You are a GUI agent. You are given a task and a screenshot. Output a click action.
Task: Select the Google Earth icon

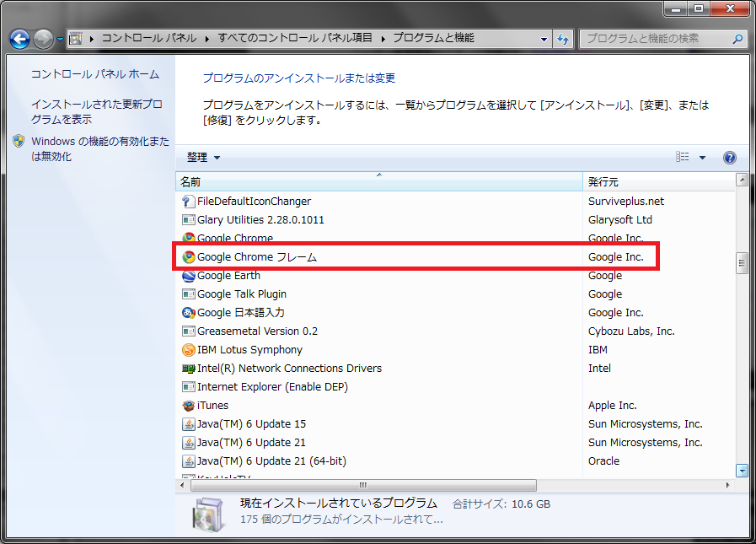tap(189, 276)
